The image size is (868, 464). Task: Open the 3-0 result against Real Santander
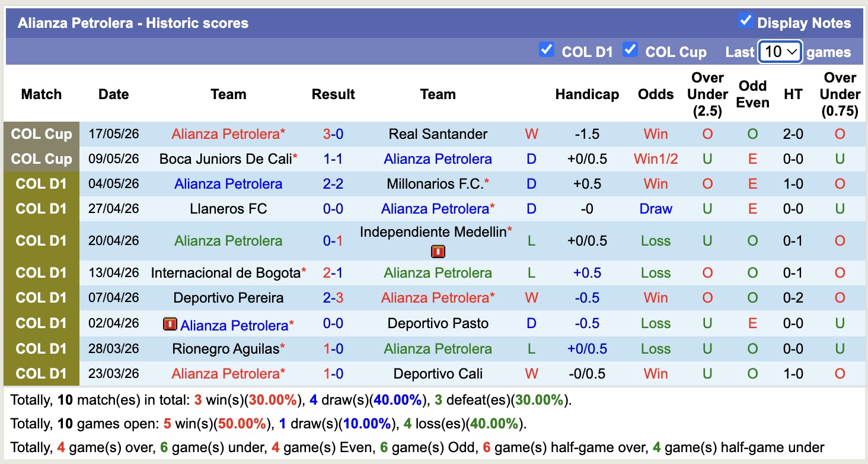click(x=333, y=134)
